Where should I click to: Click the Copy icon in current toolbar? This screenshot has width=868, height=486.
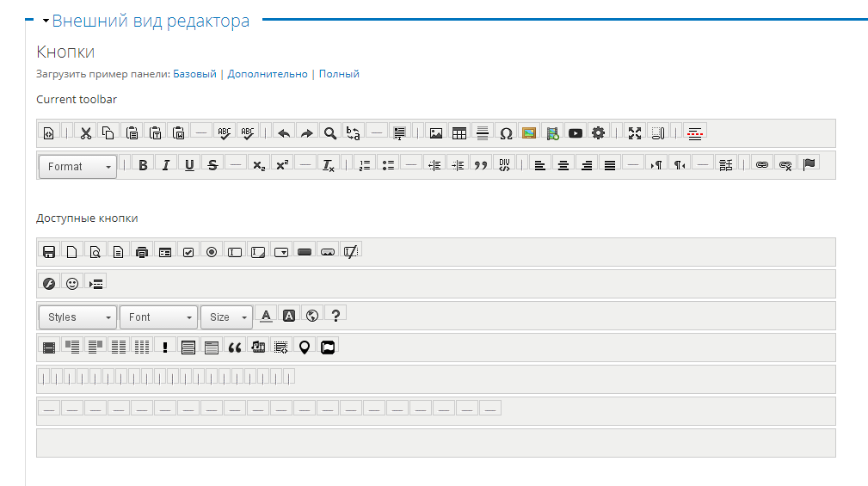click(x=108, y=132)
